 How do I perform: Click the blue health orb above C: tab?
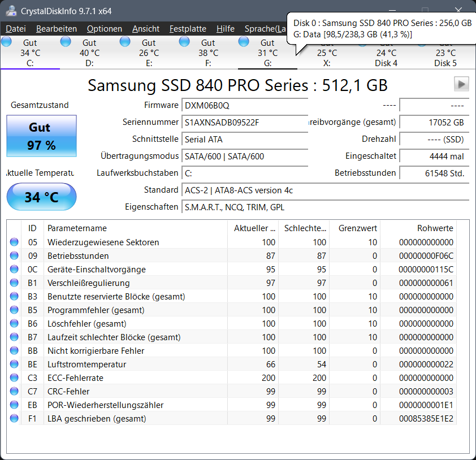pos(6,41)
